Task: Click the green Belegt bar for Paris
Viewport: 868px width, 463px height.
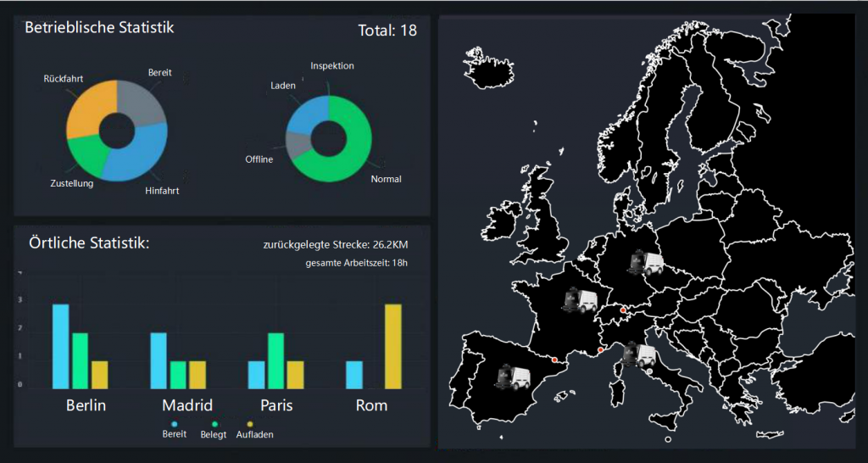Action: 275,360
